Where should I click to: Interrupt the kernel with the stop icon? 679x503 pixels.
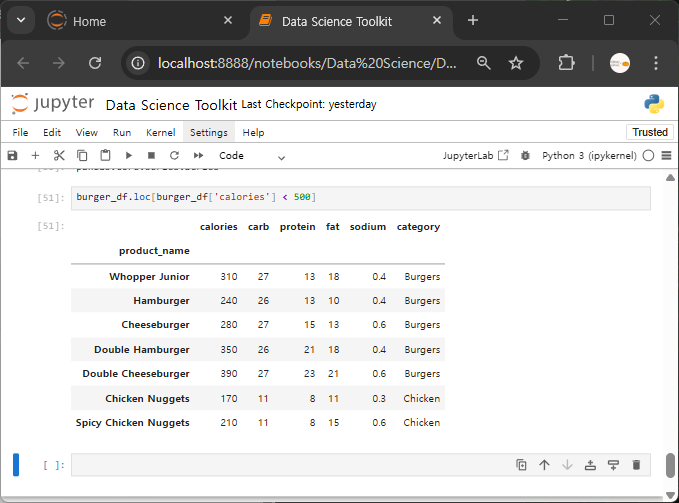[151, 155]
